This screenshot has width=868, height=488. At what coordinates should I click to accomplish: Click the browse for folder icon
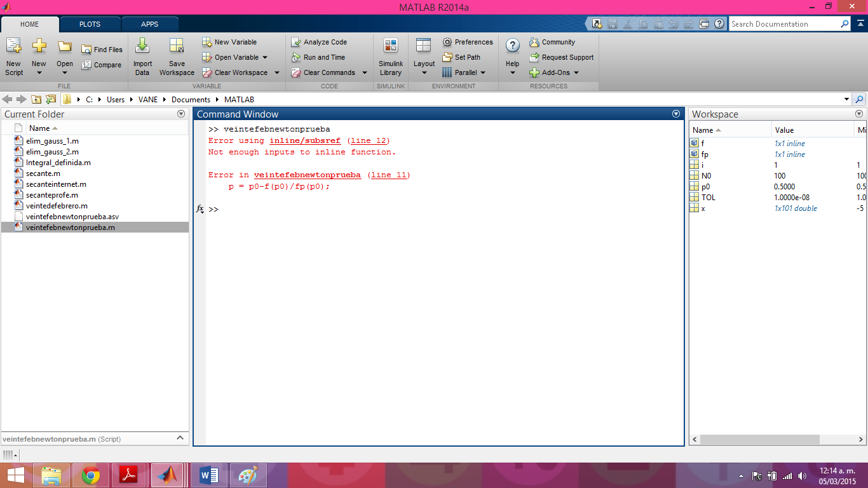point(51,99)
